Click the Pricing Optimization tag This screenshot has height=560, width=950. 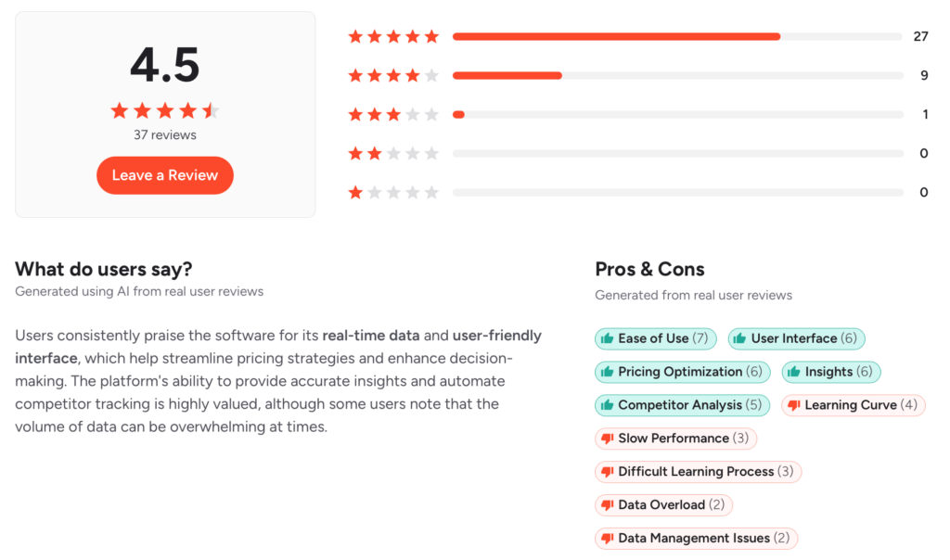(x=682, y=372)
